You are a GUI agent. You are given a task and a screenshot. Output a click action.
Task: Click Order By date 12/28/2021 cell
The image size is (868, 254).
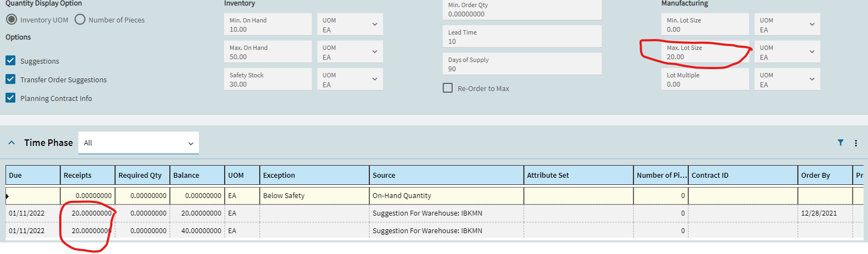click(825, 213)
